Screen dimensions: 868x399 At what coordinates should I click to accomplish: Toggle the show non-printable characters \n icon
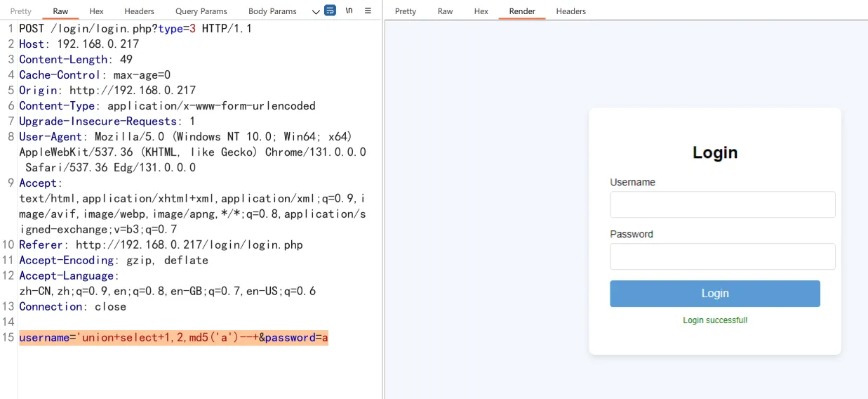coord(349,11)
